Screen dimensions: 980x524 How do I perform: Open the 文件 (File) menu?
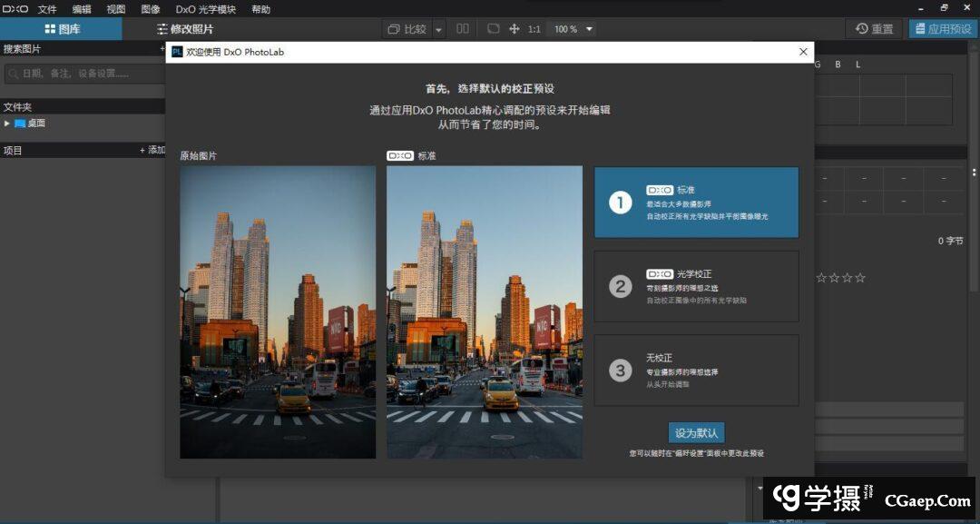47,9
